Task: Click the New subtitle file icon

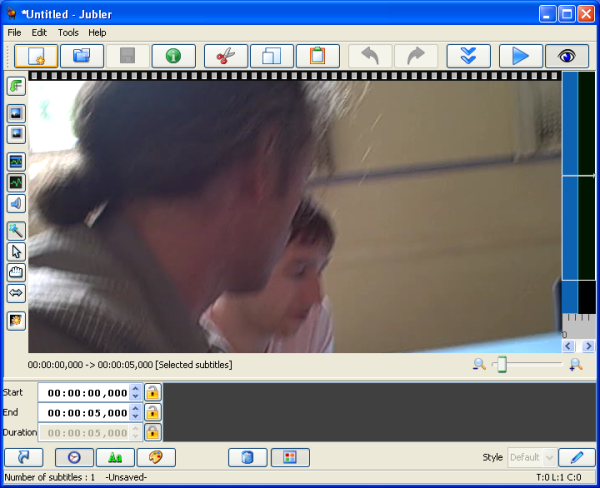Action: pyautogui.click(x=37, y=56)
